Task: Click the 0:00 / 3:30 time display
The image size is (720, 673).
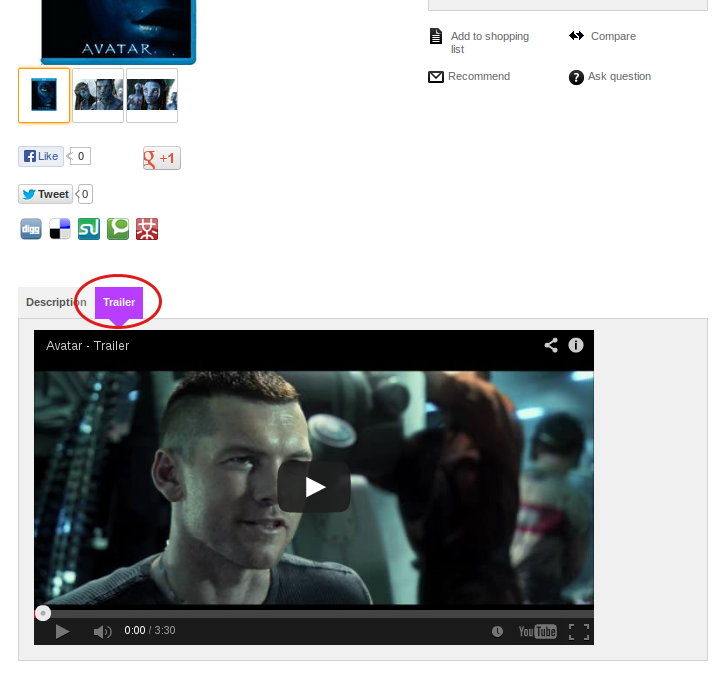Action: (150, 630)
